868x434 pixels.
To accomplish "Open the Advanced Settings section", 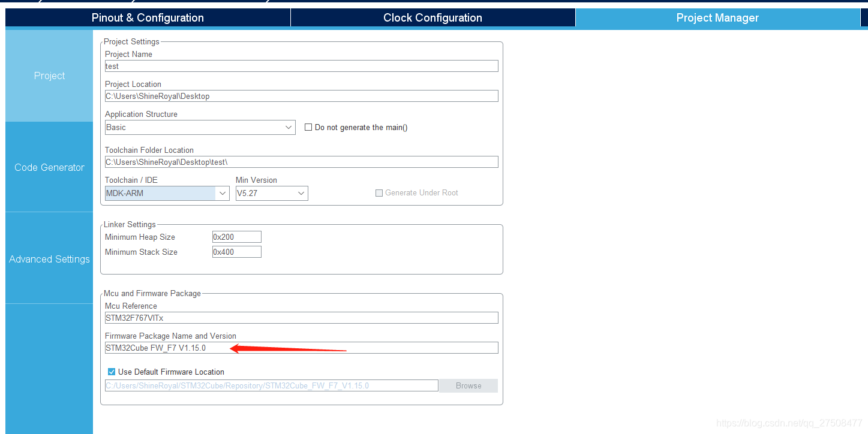I will [x=49, y=259].
